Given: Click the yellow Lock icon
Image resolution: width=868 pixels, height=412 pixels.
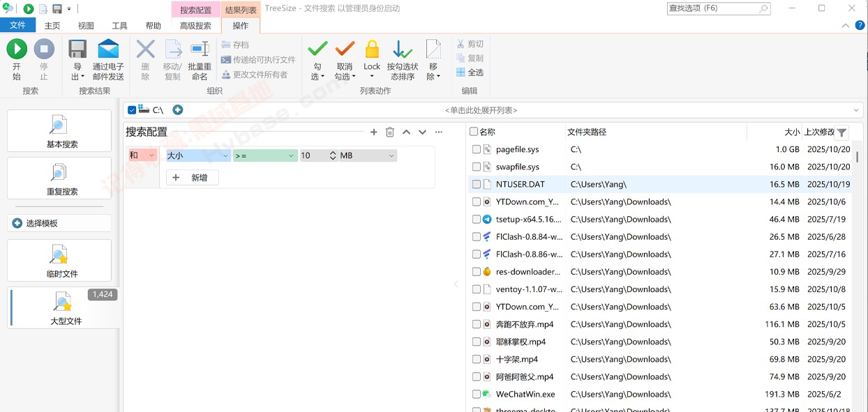Looking at the screenshot, I should point(372,49).
